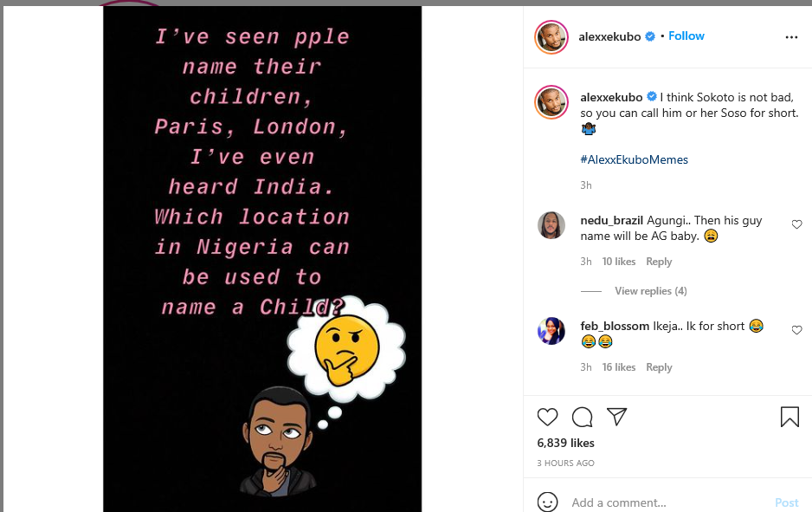Viewport: 812px width, 512px height.
Task: Open the three-dot more options menu
Action: 791,37
